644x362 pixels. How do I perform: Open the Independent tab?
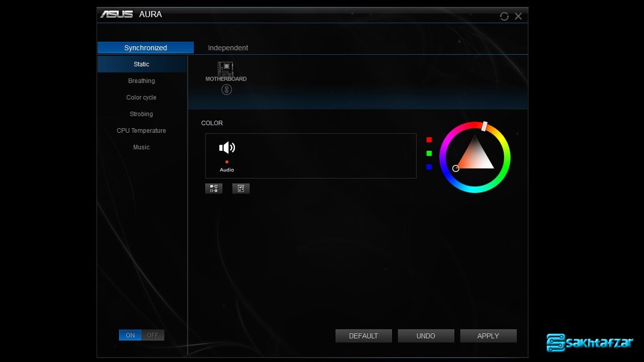[x=228, y=48]
